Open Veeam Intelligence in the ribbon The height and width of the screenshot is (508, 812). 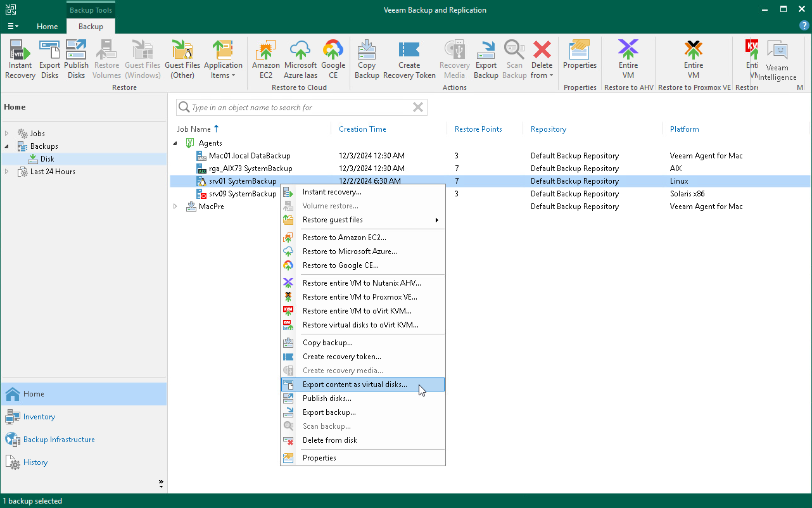[x=777, y=61]
